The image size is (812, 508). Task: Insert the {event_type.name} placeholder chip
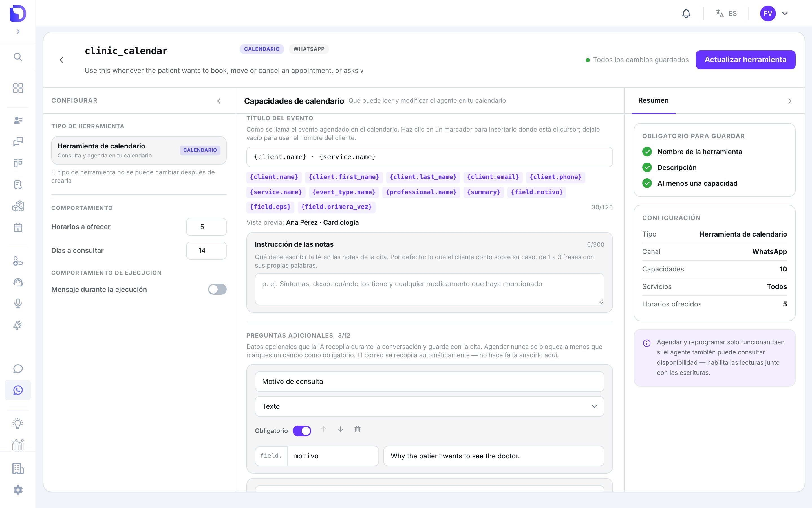344,192
